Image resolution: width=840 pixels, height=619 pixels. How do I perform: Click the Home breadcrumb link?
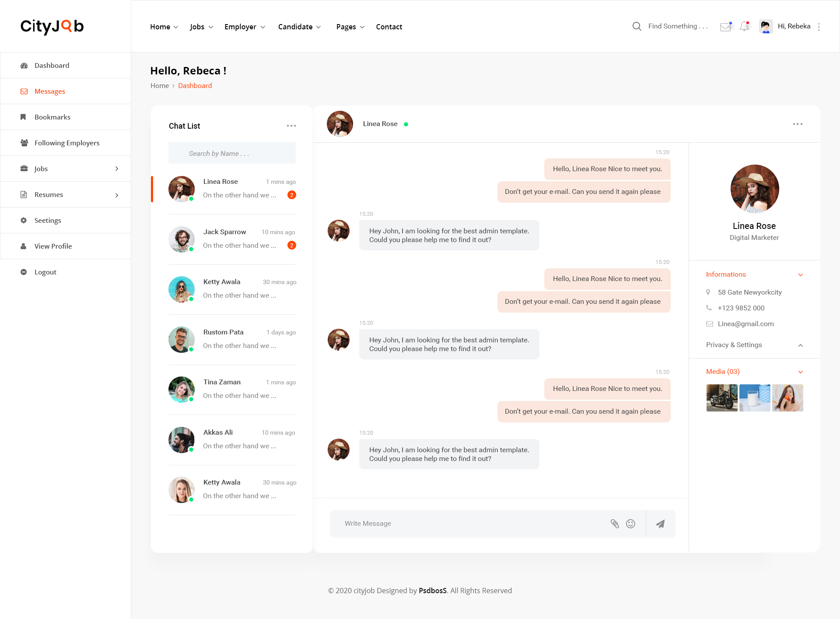pyautogui.click(x=160, y=86)
